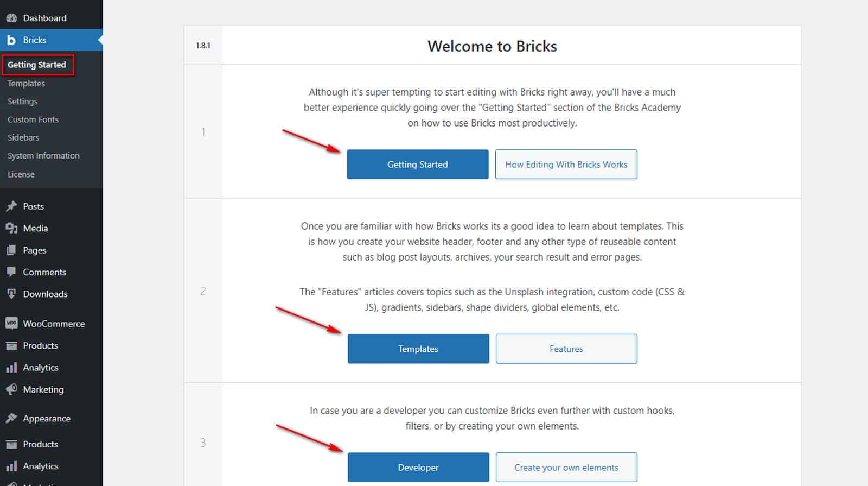Open "Create your own elements" button

pos(566,468)
